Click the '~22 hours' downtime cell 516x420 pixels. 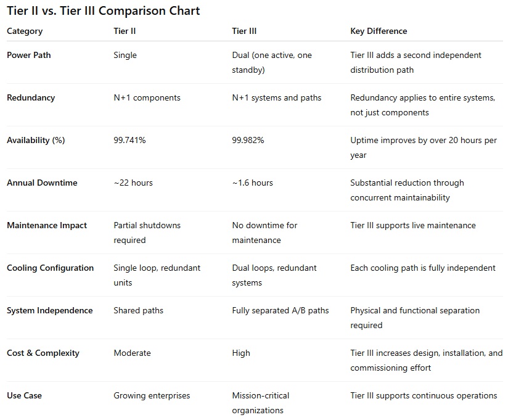[133, 183]
